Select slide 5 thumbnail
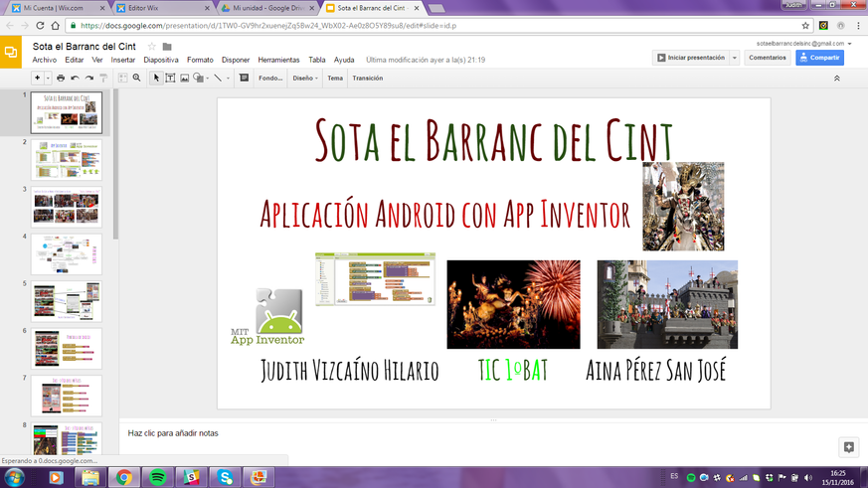Screen dimensions: 868x488 coord(67,301)
